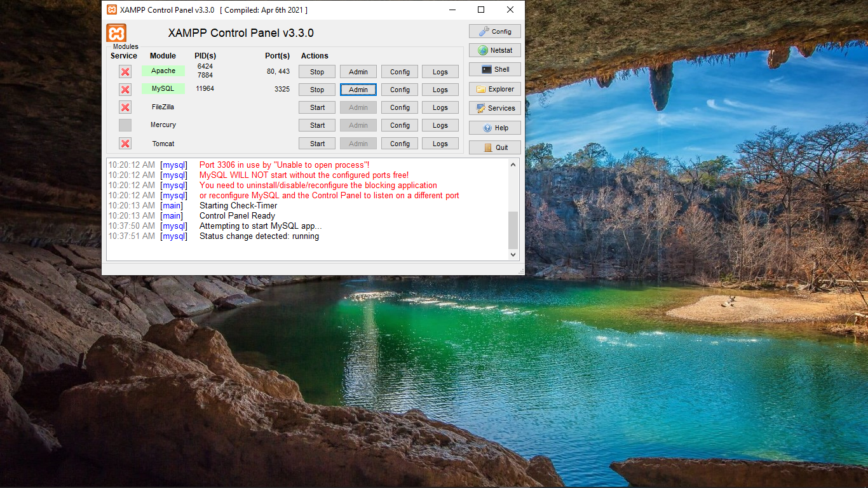
Task: Open the Tomcat Config dropdown
Action: [400, 144]
